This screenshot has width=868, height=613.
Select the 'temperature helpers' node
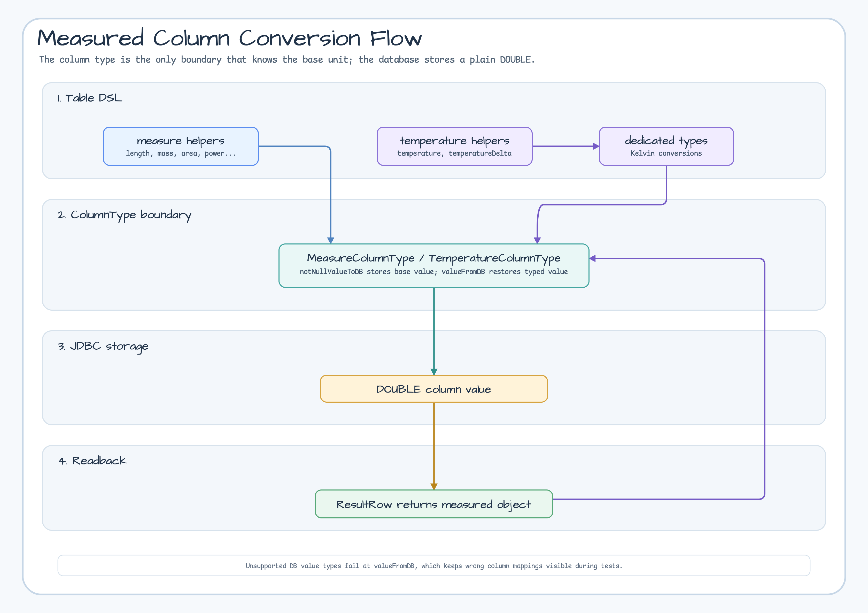[454, 146]
